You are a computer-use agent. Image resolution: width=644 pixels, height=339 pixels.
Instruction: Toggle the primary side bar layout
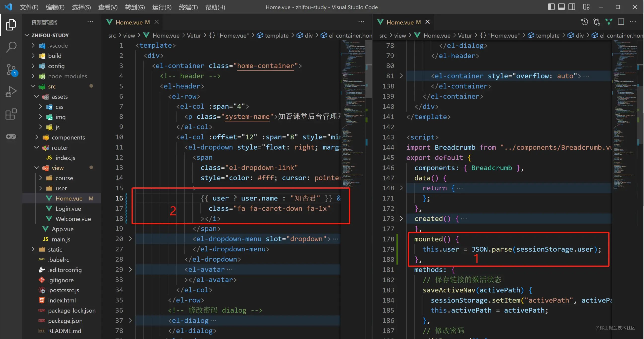click(551, 7)
